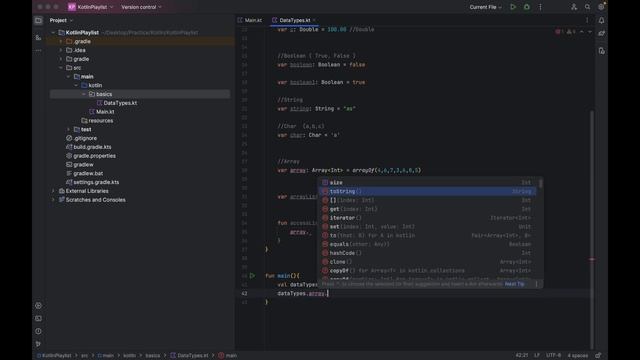Collapse the main folder
The height and width of the screenshot is (360, 640).
pyautogui.click(x=69, y=77)
